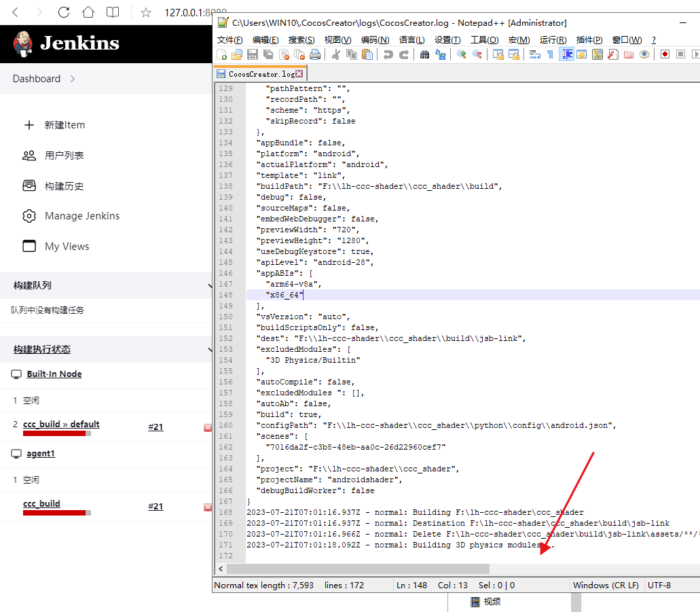This screenshot has height=612, width=700.
Task: Toggle browser reading view book icon
Action: click(113, 12)
